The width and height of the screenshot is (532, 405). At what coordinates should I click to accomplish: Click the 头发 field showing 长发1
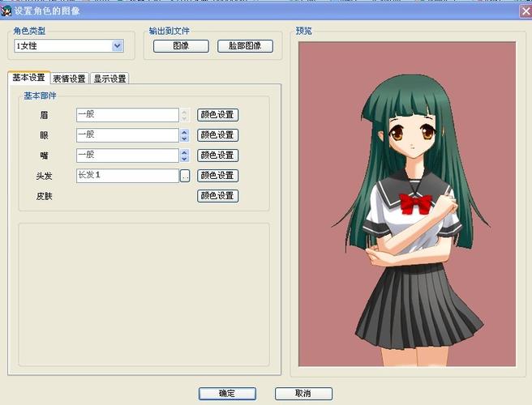click(127, 176)
